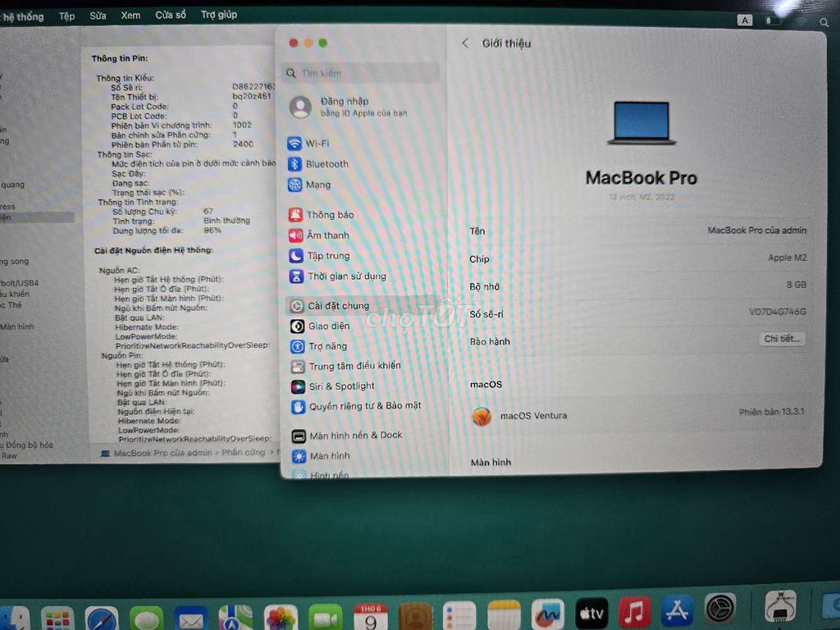Open Spotlight search in menu bar

tap(824, 22)
